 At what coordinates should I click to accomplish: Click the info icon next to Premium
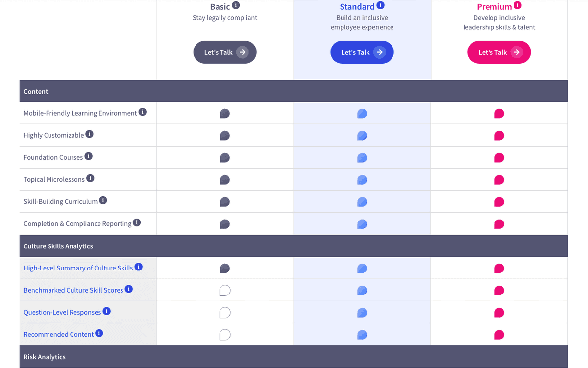[518, 6]
